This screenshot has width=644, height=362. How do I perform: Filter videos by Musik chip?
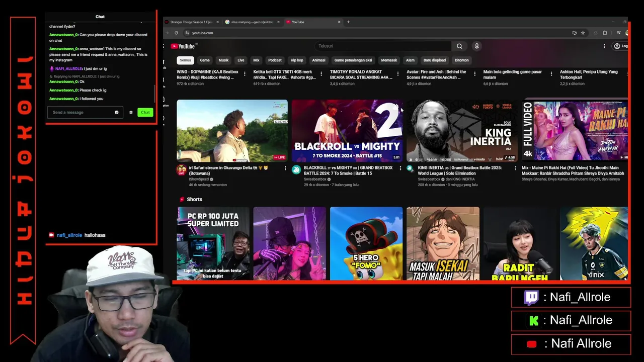[223, 60]
